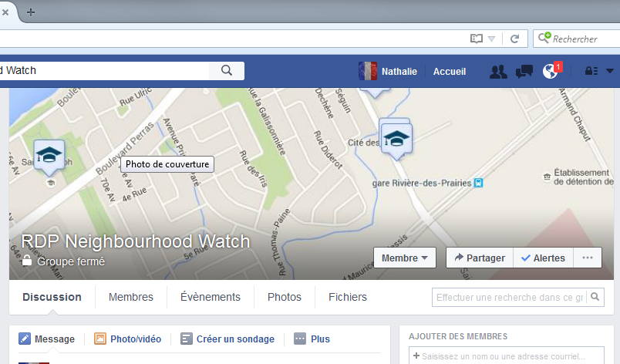Open address bar history dropdown arrow
The image size is (620, 364).
coord(491,39)
